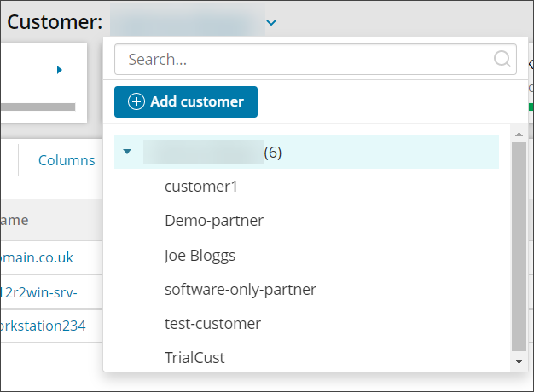Click the customer list scrollbar thumb
Screen dimensions: 534x392
click(x=519, y=247)
